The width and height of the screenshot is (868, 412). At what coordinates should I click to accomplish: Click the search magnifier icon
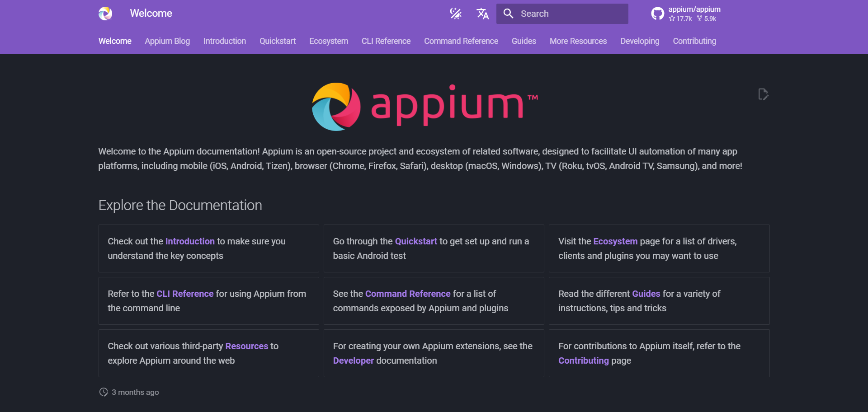(509, 14)
